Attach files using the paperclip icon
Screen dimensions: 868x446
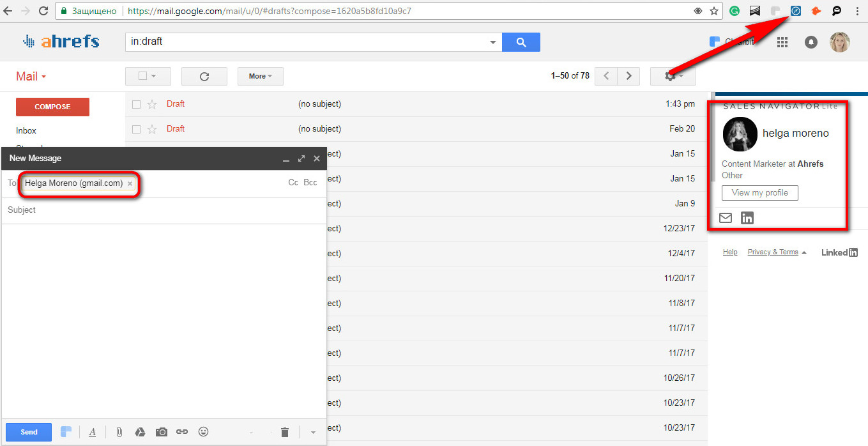(x=119, y=432)
